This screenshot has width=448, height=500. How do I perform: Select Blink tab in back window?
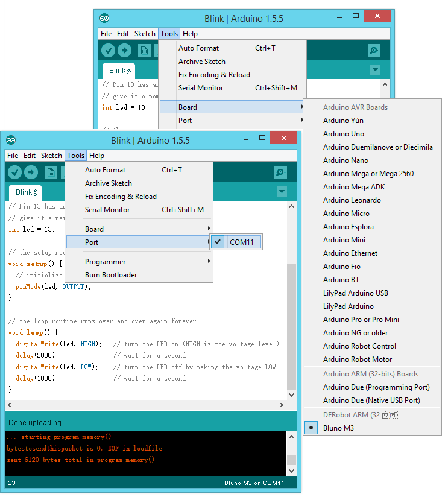pyautogui.click(x=119, y=71)
